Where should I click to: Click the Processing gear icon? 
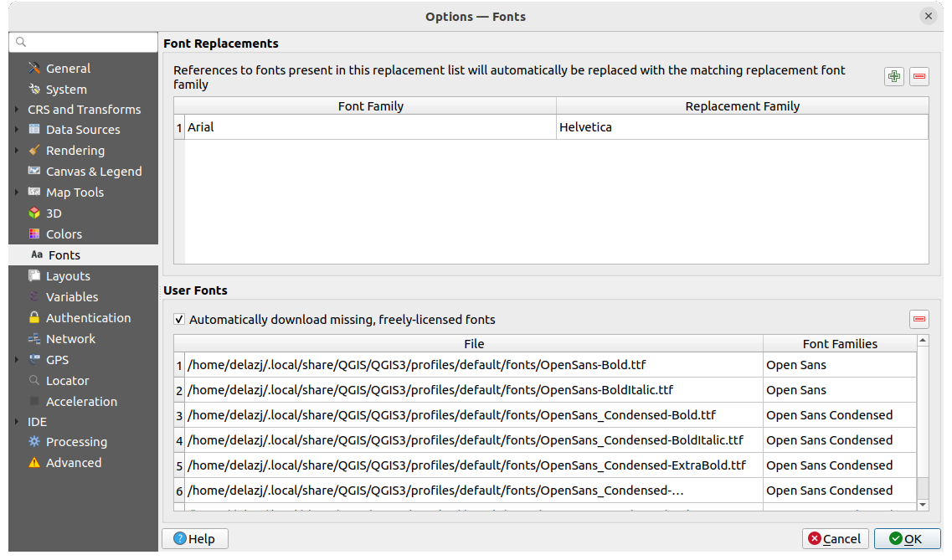pos(34,442)
